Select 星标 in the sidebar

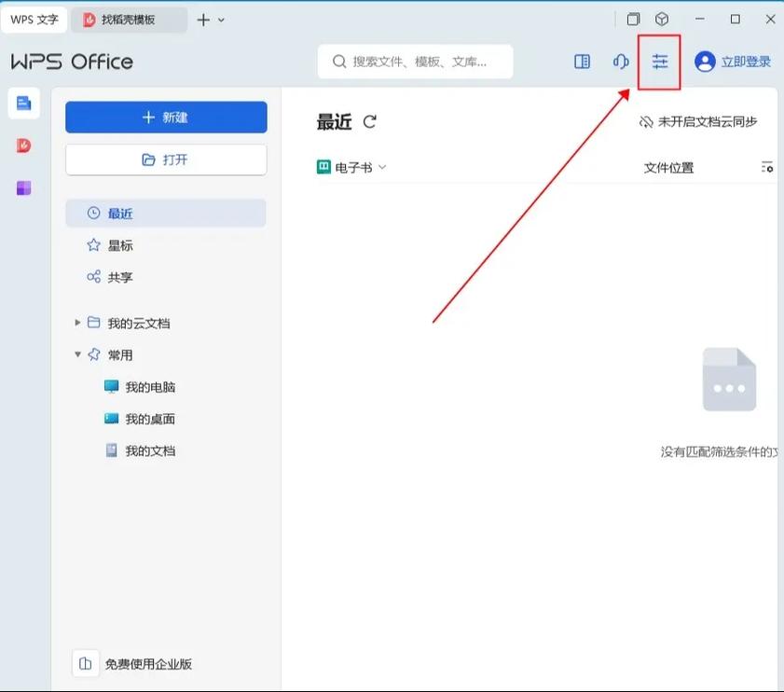166,245
